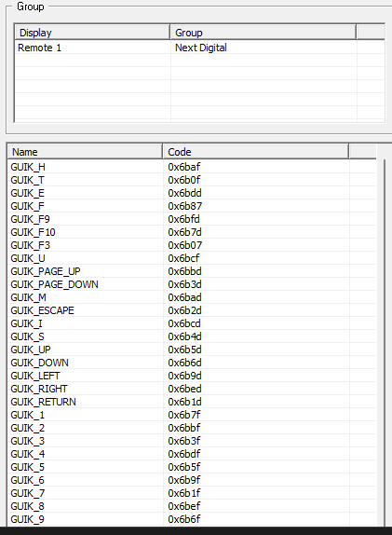The height and width of the screenshot is (535, 392).
Task: Select the Remote 1 display row
Action: click(x=199, y=48)
